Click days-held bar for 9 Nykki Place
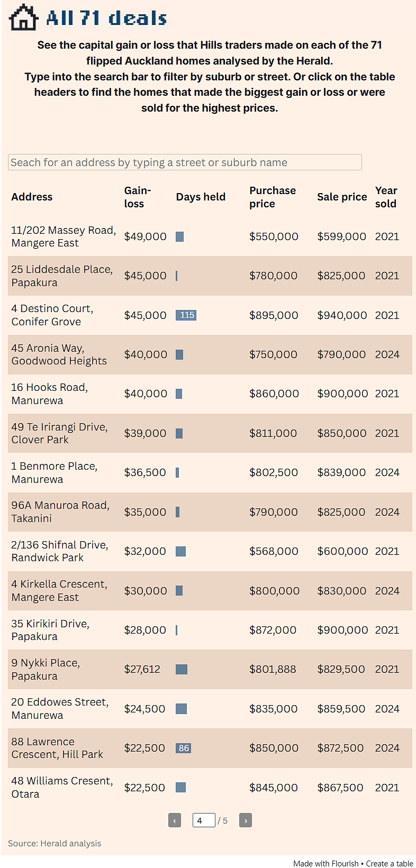 (182, 669)
